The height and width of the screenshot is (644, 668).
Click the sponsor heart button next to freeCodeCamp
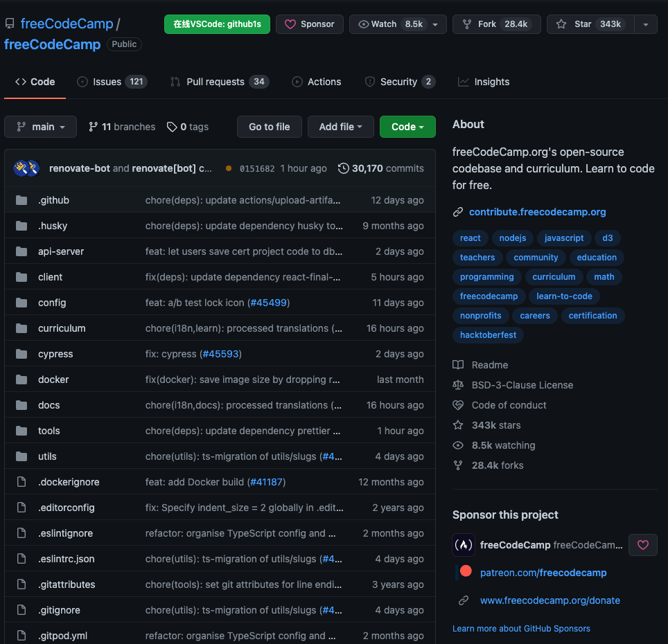[x=643, y=545]
